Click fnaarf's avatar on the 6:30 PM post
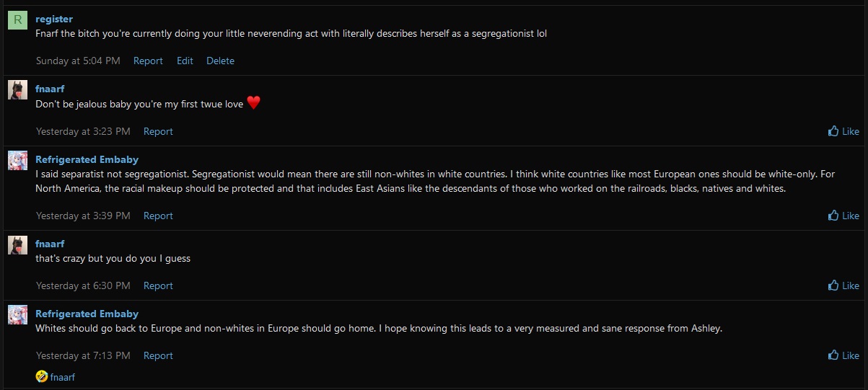Image resolution: width=868 pixels, height=390 pixels. pos(17,245)
